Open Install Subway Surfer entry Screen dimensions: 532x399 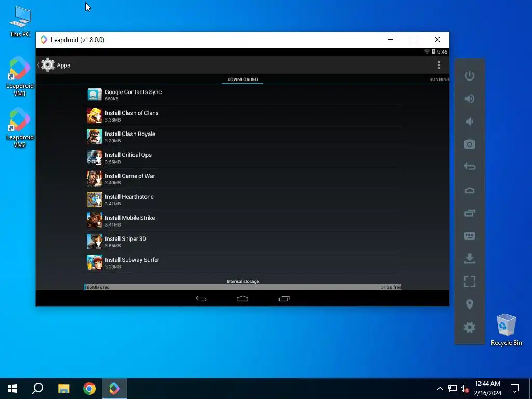(243, 263)
